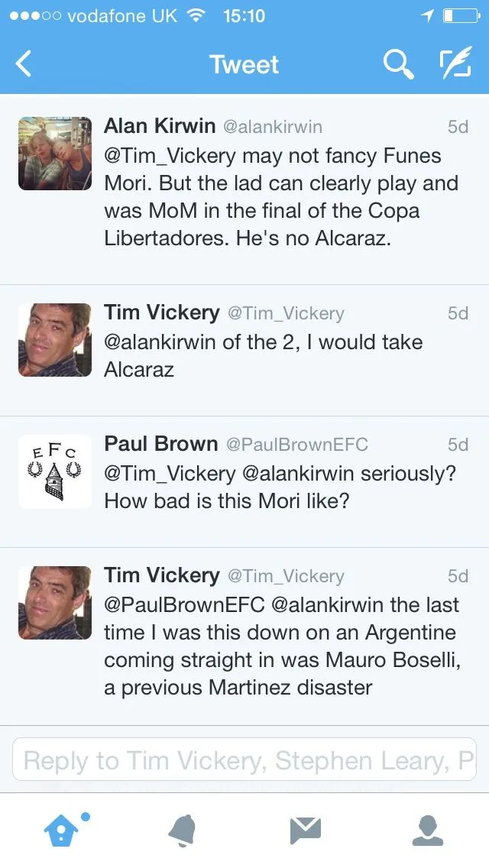Image resolution: width=489 pixels, height=868 pixels.
Task: Open Alan Kirwin's profile picture
Action: 55,154
